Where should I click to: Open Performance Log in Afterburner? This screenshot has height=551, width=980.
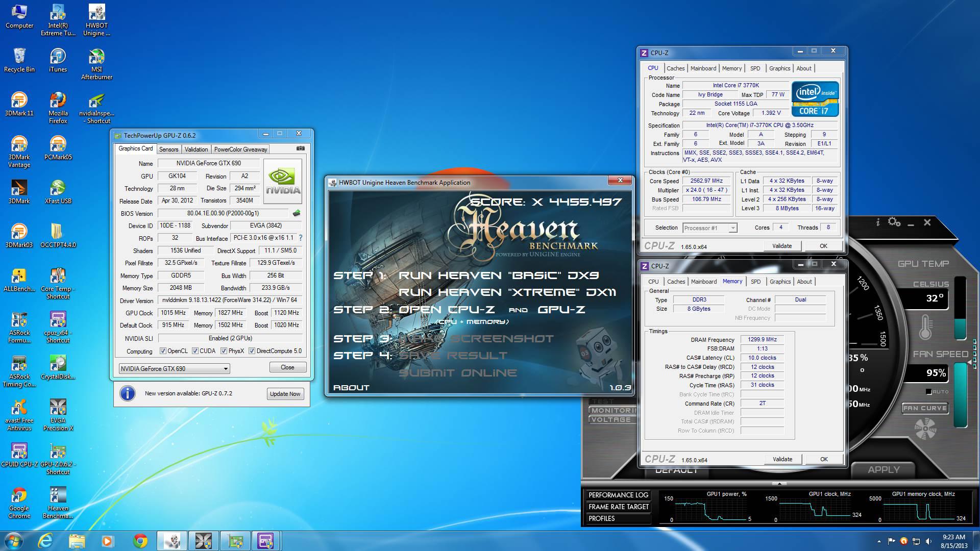(x=618, y=495)
